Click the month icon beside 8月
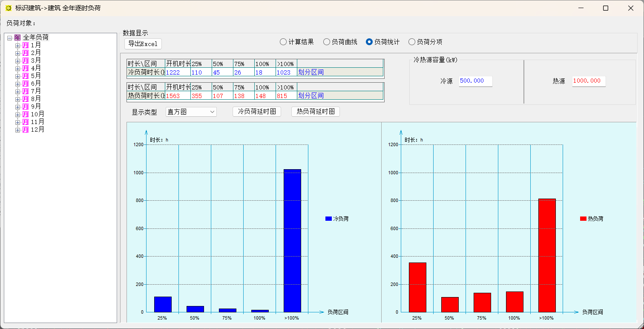 click(x=26, y=99)
